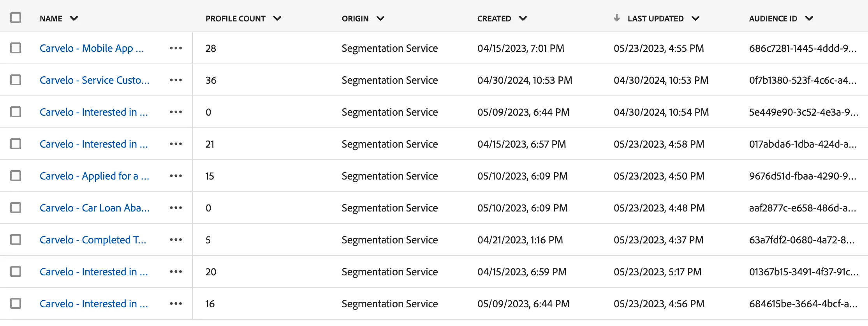Click audience ID aaf2877c-e658-486d-a...
The width and height of the screenshot is (868, 326).
[803, 208]
